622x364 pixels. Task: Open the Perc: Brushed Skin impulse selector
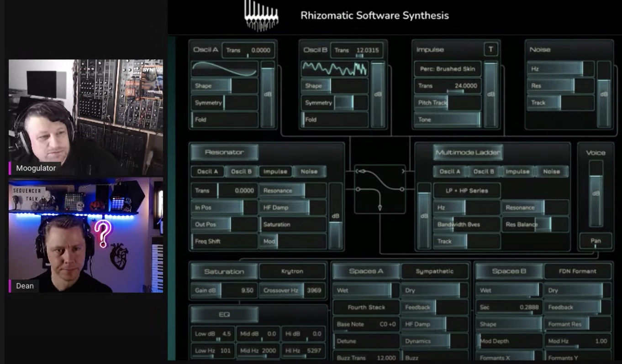pos(448,69)
